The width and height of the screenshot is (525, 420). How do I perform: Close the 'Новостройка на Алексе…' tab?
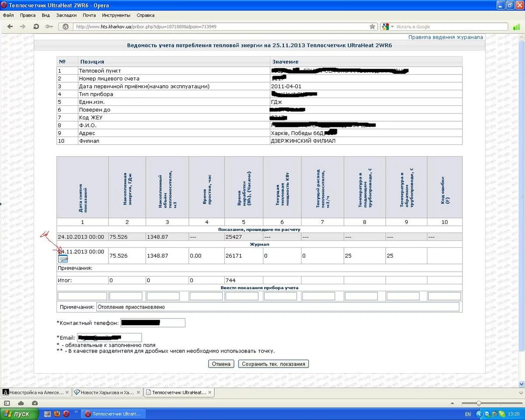tap(66, 393)
